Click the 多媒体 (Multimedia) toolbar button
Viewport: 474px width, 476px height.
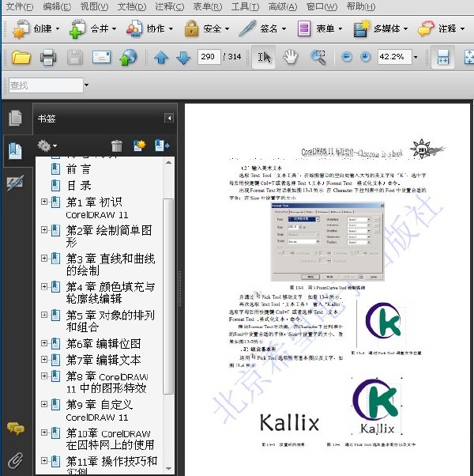coord(381,28)
